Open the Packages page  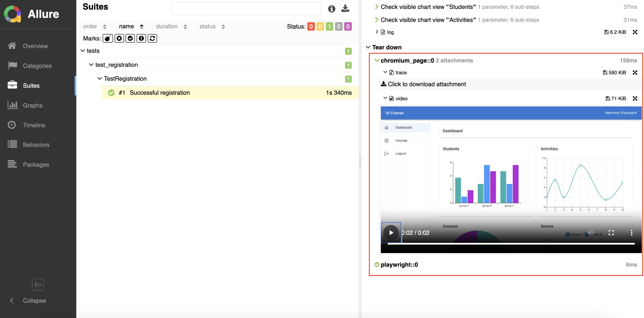[x=38, y=165]
